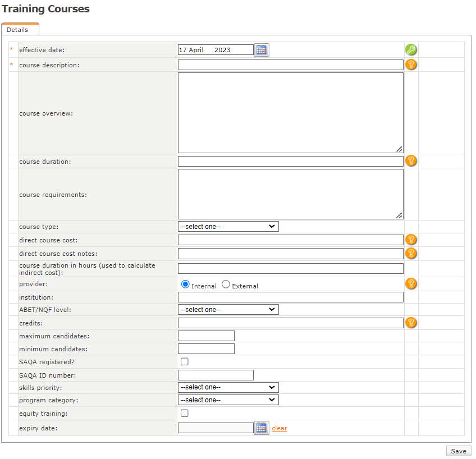Expand the program category dropdown
The width and height of the screenshot is (476, 459).
click(x=228, y=400)
